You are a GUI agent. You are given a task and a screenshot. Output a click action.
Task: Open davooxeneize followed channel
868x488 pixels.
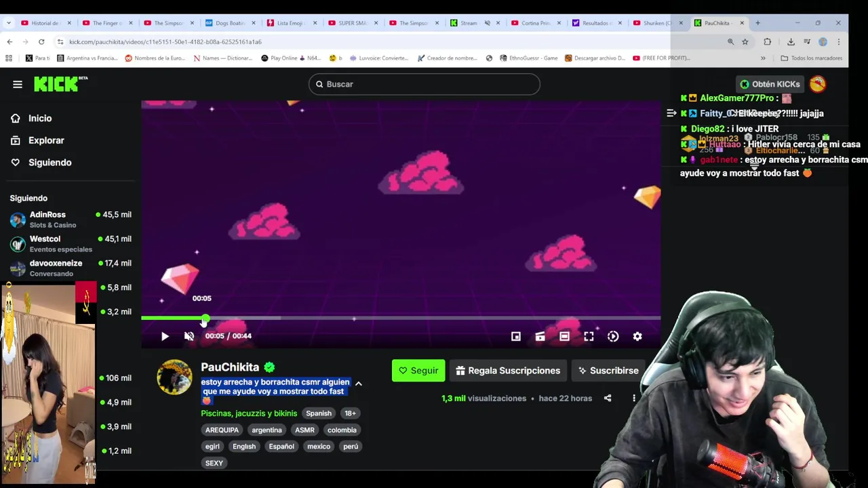click(x=71, y=268)
